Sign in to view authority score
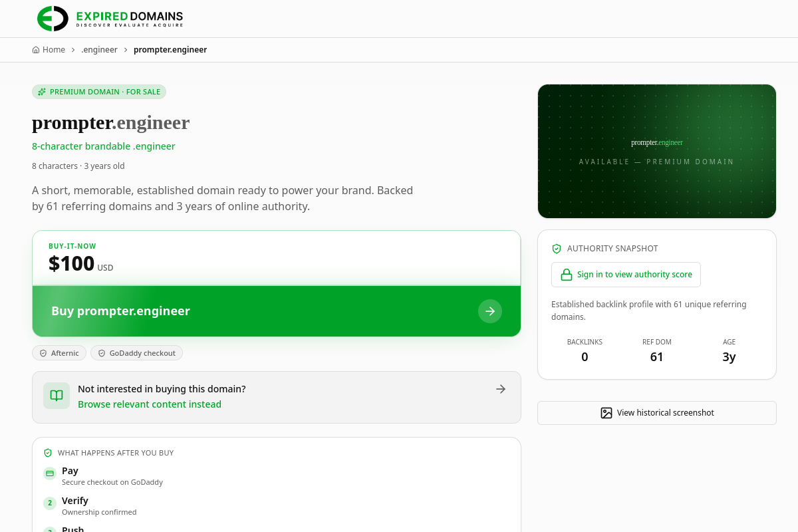The image size is (798, 532). [626, 275]
